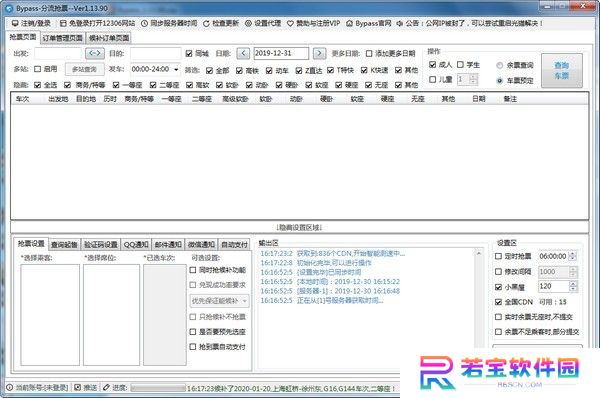
Task: Switch to 候补订单页面 tab
Action: pyautogui.click(x=109, y=38)
